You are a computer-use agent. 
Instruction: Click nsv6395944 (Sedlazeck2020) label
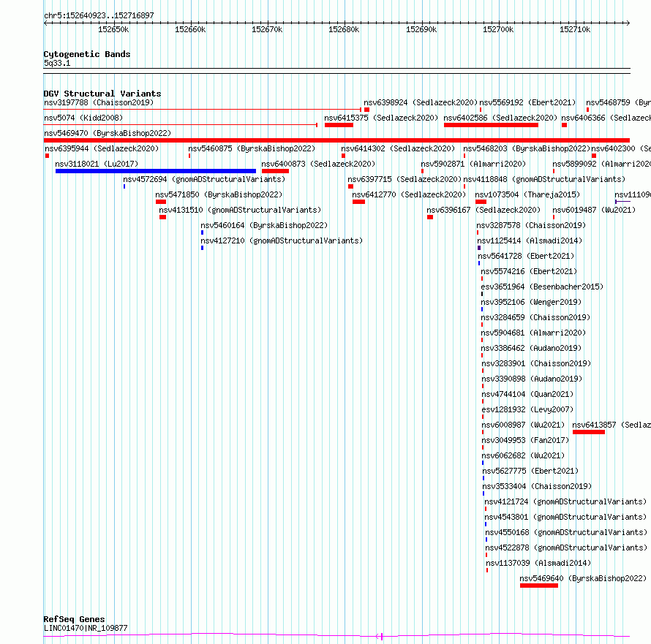(102, 148)
